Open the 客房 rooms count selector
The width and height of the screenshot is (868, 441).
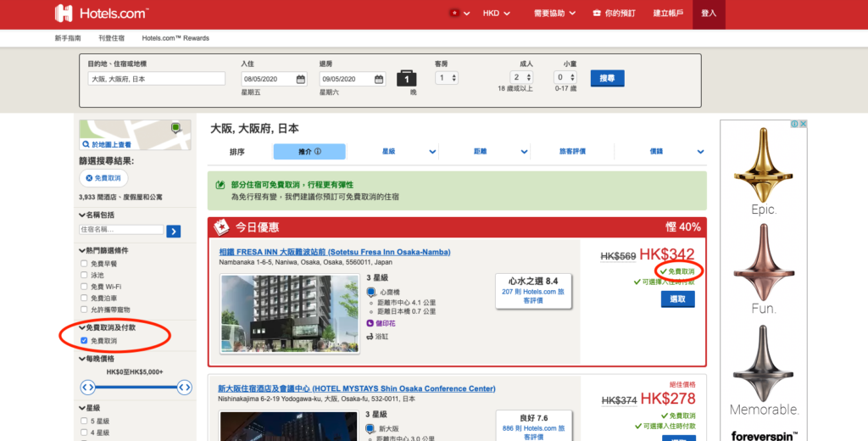pos(446,78)
